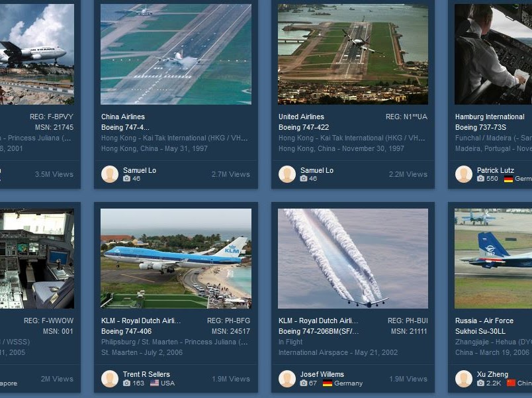Click Patrick Lutz's profile avatar
This screenshot has width=532, height=398.
(x=463, y=174)
